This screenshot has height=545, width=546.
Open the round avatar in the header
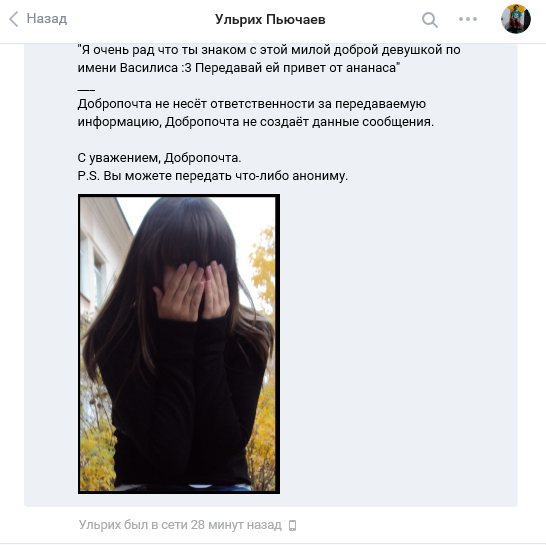(516, 19)
